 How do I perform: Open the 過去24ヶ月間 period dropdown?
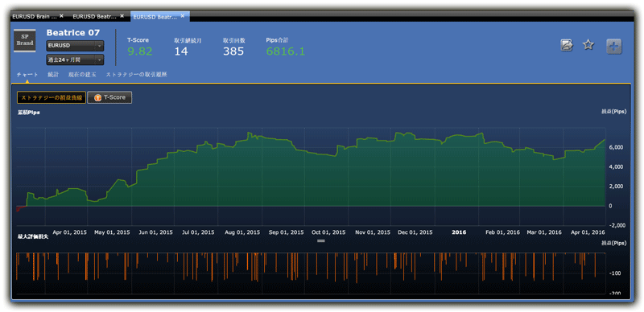(75, 60)
